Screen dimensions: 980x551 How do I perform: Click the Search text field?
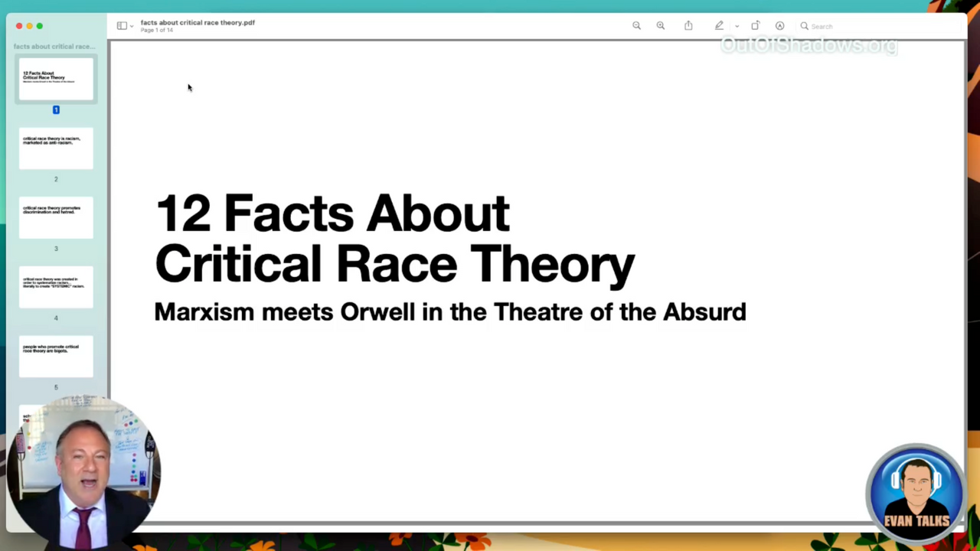coord(842,27)
